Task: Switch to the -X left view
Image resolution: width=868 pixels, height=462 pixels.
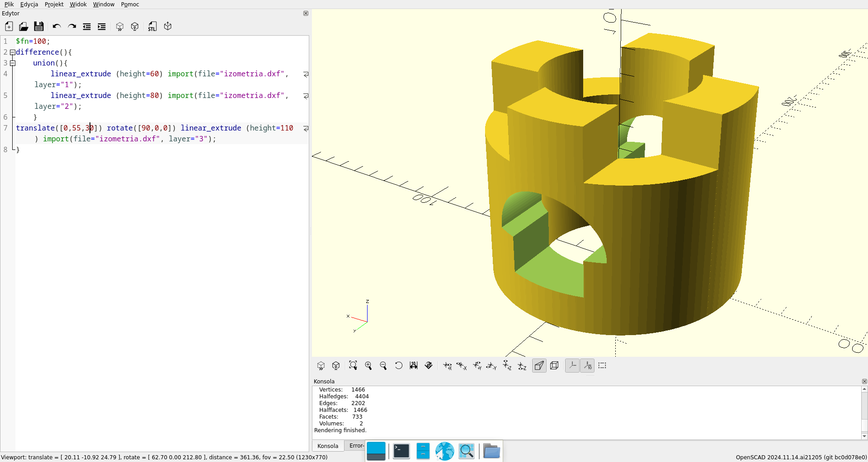Action: [x=462, y=366]
